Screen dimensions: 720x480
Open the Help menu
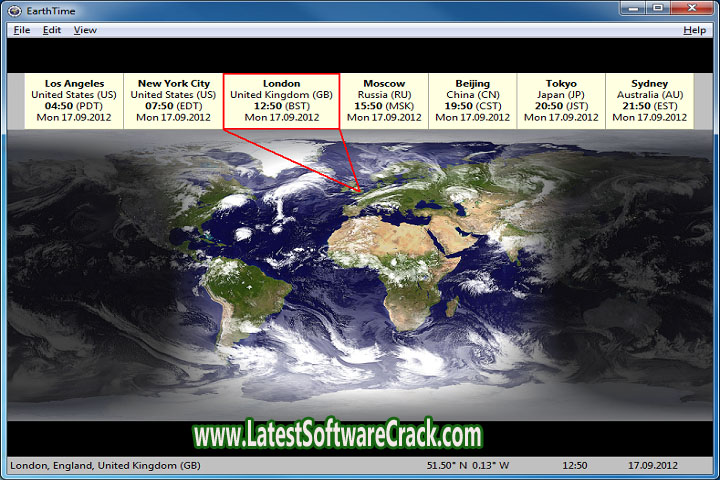pos(694,30)
